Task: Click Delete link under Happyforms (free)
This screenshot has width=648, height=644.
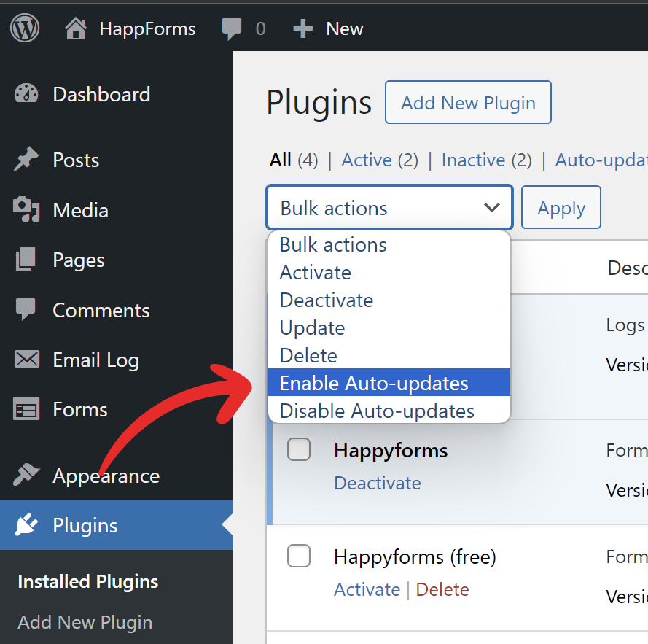Action: pyautogui.click(x=442, y=589)
